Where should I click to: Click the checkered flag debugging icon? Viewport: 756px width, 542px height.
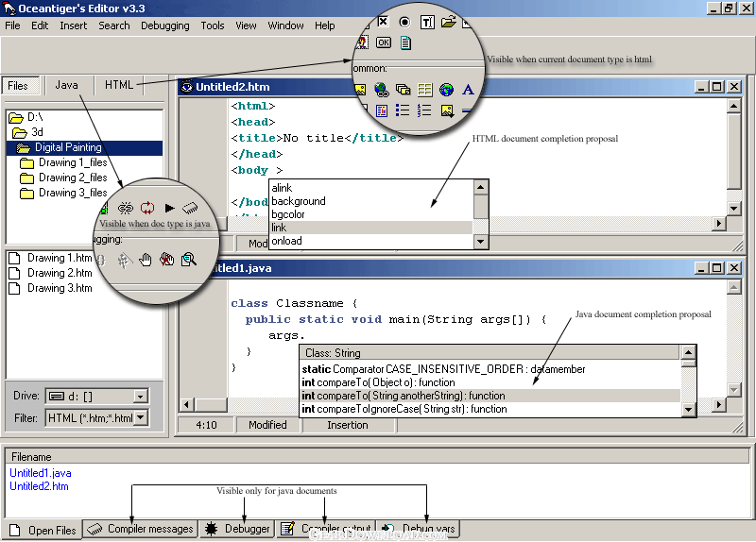click(x=125, y=261)
